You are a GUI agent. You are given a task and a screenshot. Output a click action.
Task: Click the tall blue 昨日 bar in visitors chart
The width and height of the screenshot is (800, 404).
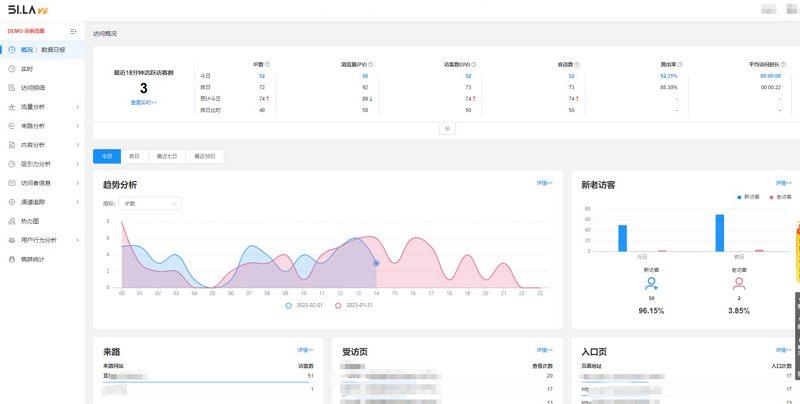[719, 233]
